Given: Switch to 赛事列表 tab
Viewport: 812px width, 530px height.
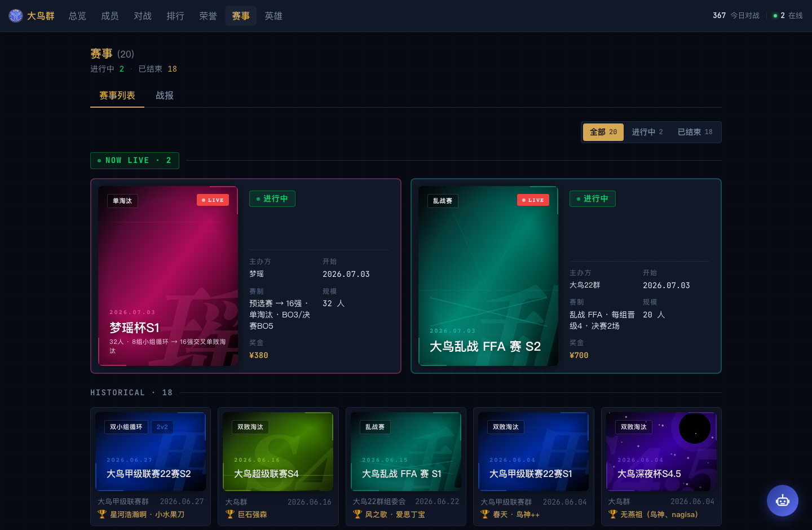Looking at the screenshot, I should (x=117, y=96).
